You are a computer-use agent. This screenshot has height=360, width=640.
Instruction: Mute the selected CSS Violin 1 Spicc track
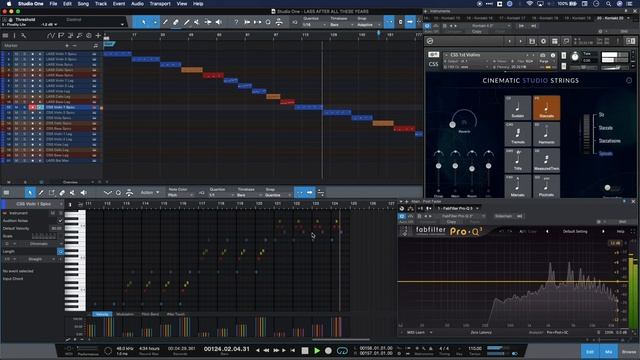[x=17, y=107]
